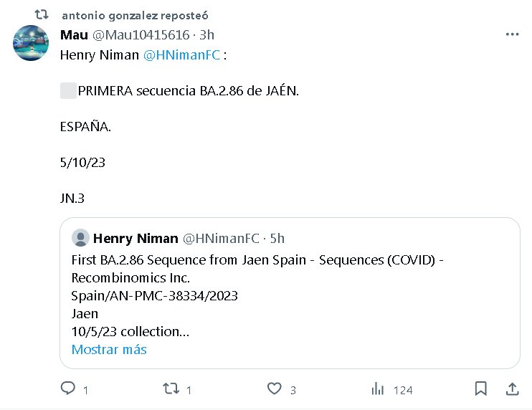Click the 5h timestamp in quoted tweet
Viewport: 532px width, 410px height.
(277, 238)
